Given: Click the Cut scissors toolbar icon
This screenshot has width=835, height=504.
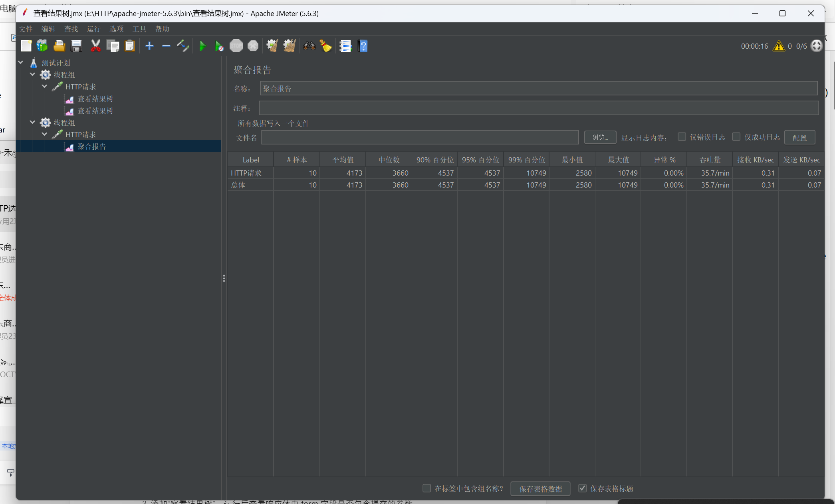Looking at the screenshot, I should pos(96,46).
